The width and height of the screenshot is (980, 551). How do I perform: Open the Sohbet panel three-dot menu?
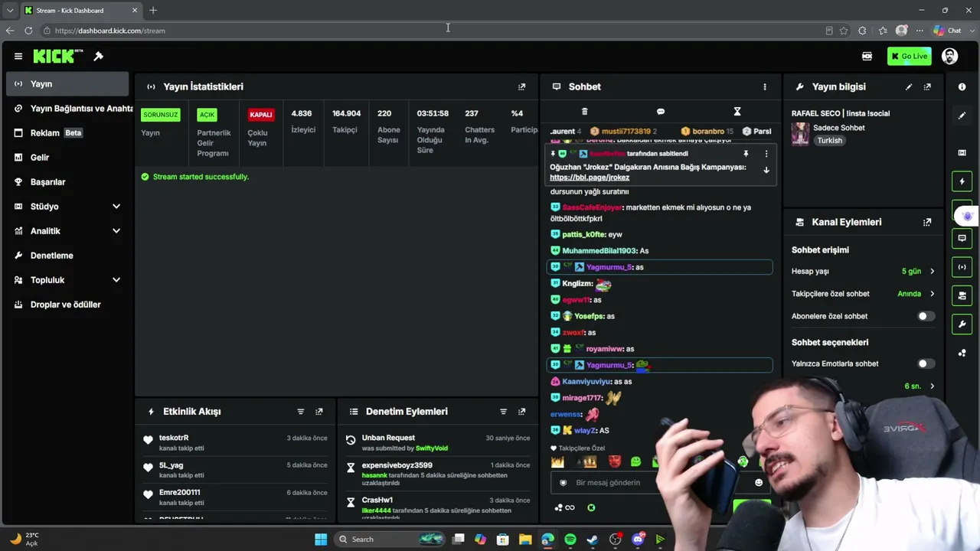pyautogui.click(x=764, y=86)
